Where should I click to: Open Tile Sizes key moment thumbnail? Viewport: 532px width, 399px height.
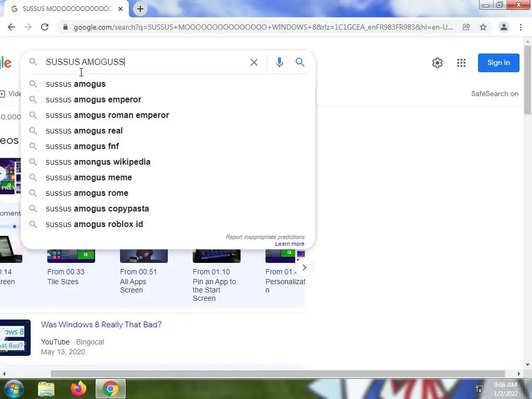tap(71, 256)
